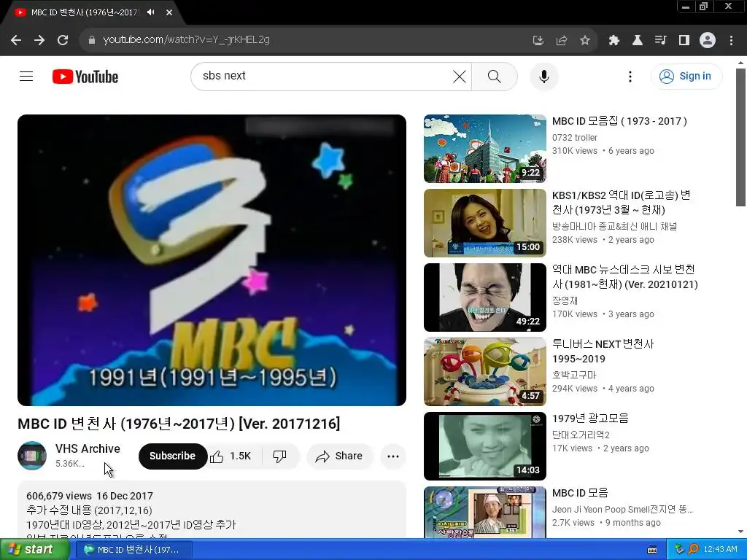Open the VHS Archive channel avatar

pos(32,456)
